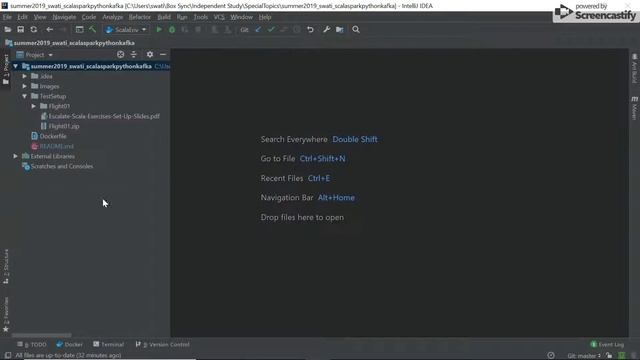The image size is (640, 360).
Task: Open the Analyze menu
Action: (x=113, y=17)
